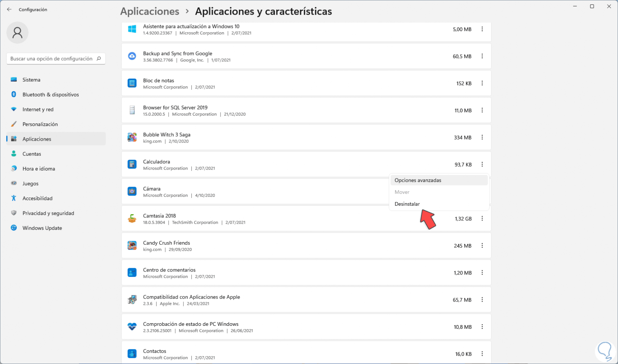Click the Bubble Witch 3 Saga icon

pyautogui.click(x=132, y=137)
